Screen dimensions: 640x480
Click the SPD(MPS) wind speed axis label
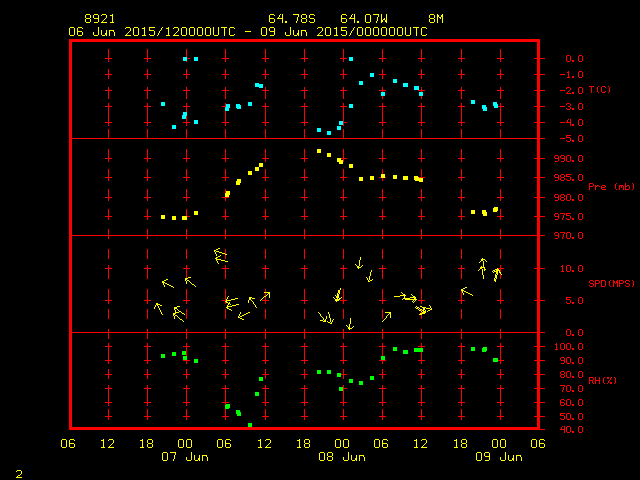coord(611,284)
